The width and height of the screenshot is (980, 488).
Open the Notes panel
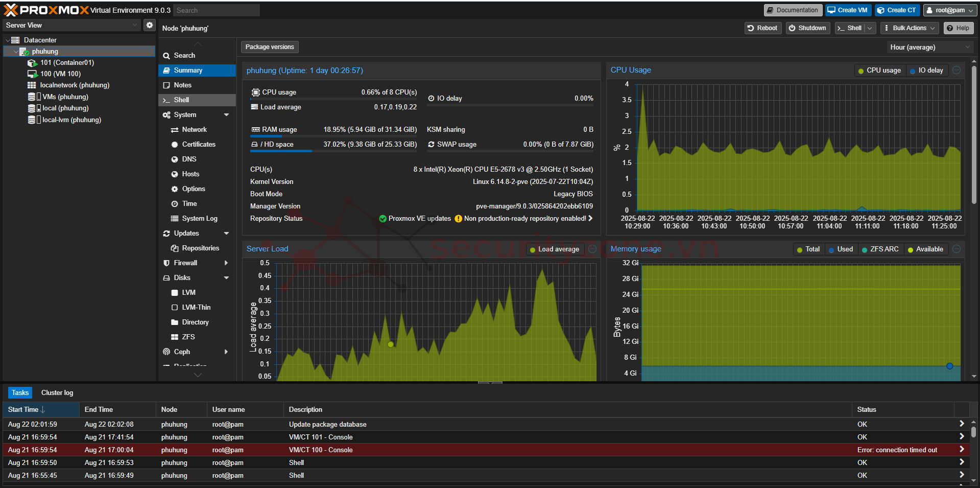tap(197, 85)
